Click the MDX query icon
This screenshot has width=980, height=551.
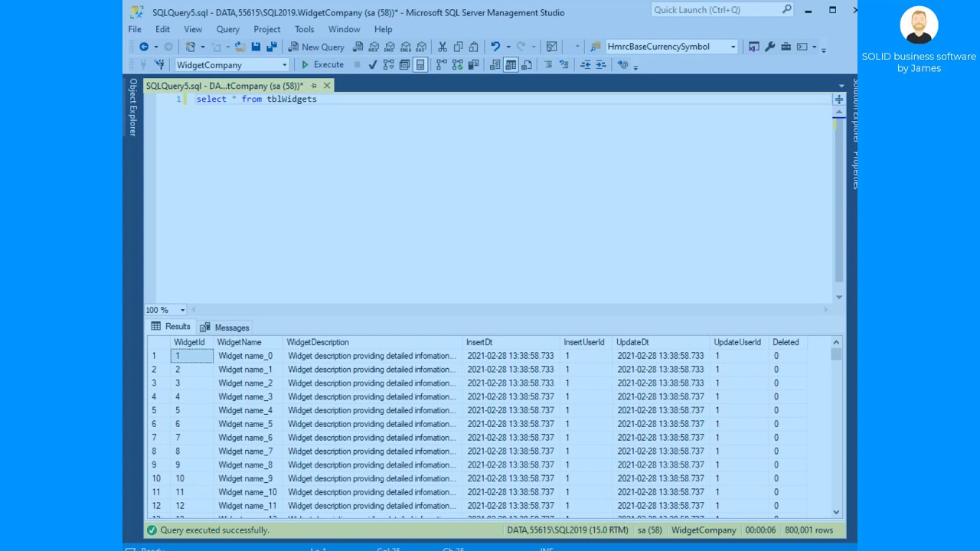coord(374,47)
